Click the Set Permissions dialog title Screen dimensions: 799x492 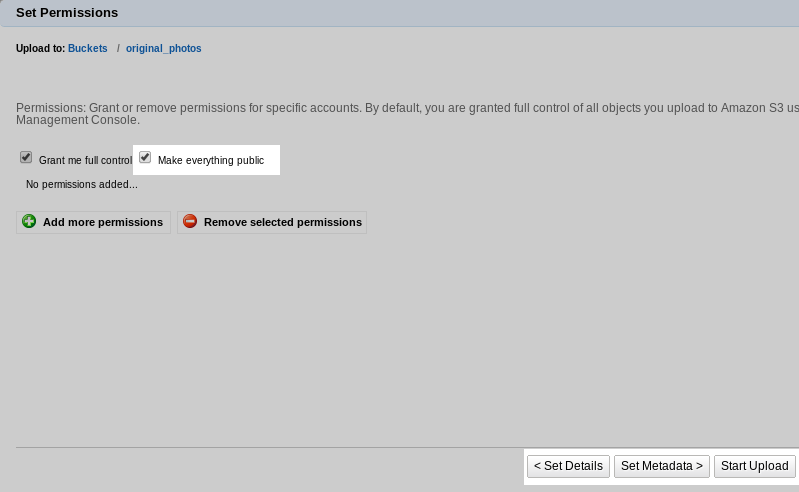(x=67, y=13)
